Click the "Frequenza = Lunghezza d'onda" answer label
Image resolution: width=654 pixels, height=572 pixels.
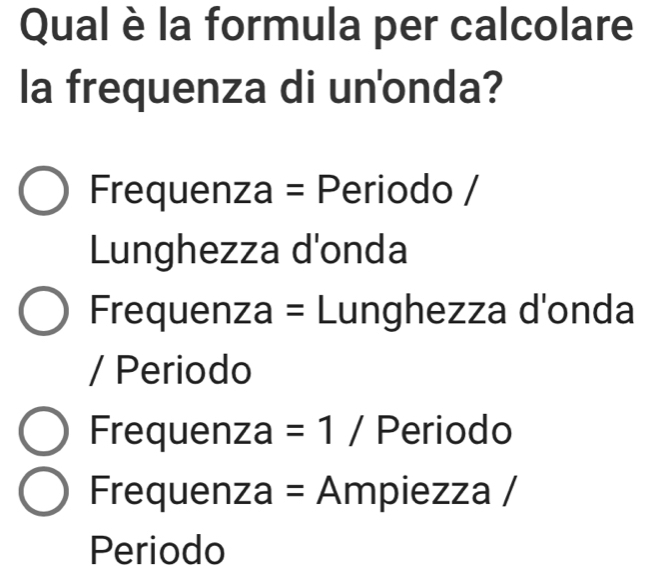click(x=361, y=311)
